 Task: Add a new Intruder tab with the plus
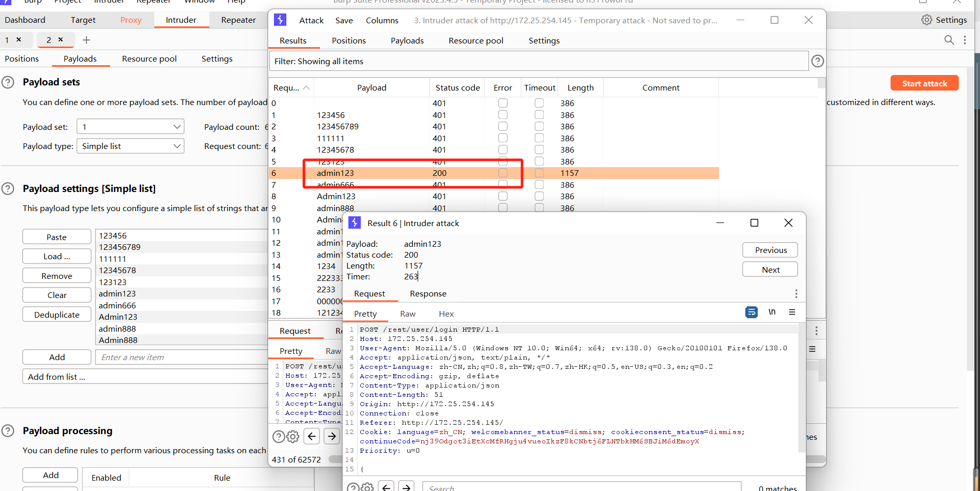tap(86, 40)
